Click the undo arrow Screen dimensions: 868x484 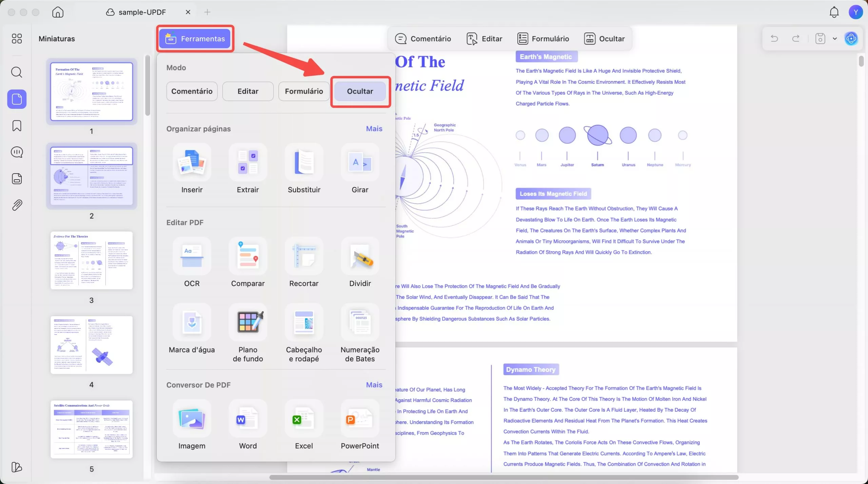[x=774, y=38]
